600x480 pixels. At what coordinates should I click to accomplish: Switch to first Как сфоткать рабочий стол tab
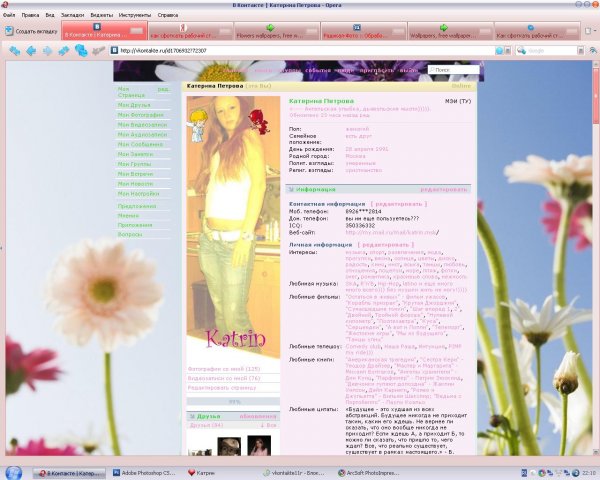[x=190, y=31]
